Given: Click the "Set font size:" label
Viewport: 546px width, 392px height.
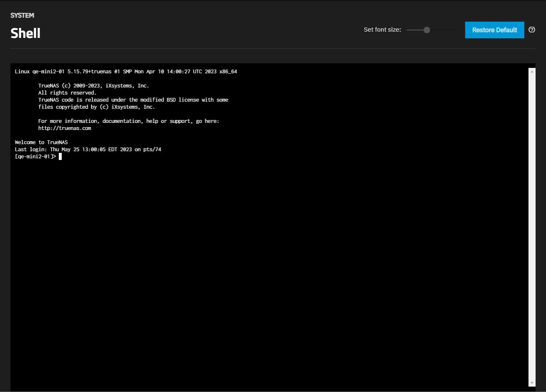Looking at the screenshot, I should coord(382,30).
